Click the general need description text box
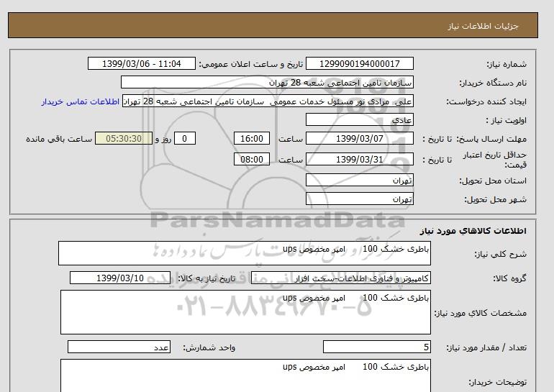The width and height of the screenshot is (554, 392). [245, 253]
